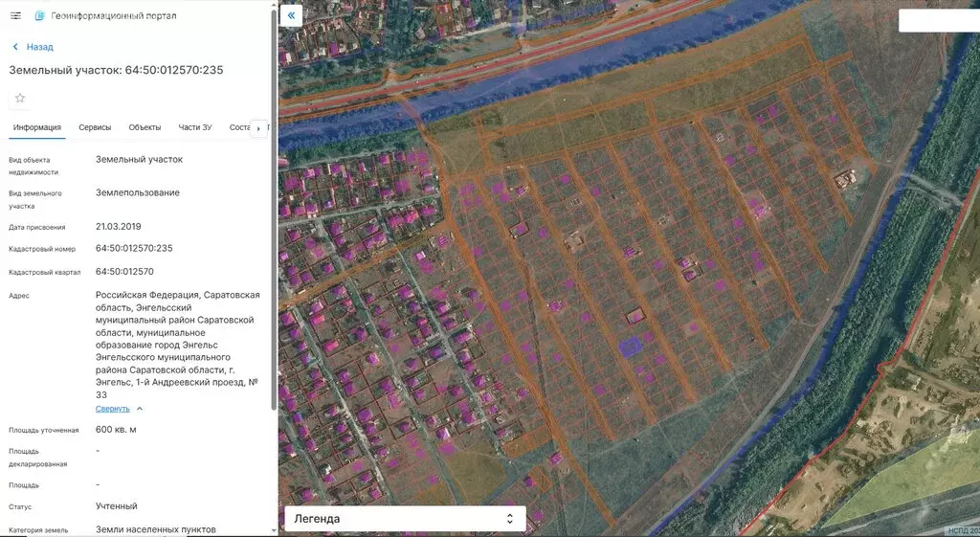Select the Учтенный status value
Viewport: 980px width, 537px height.
pos(116,506)
